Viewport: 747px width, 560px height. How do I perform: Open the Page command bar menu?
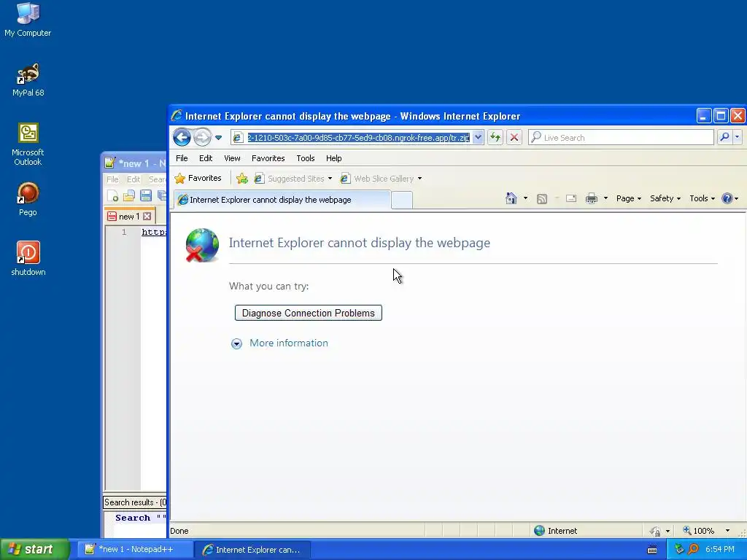[628, 198]
